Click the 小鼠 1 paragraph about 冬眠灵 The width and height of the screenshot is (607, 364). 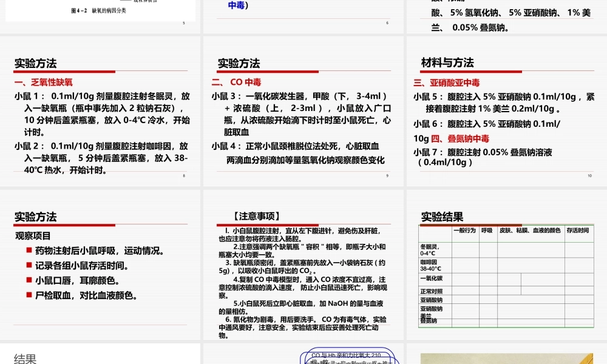[x=102, y=114]
